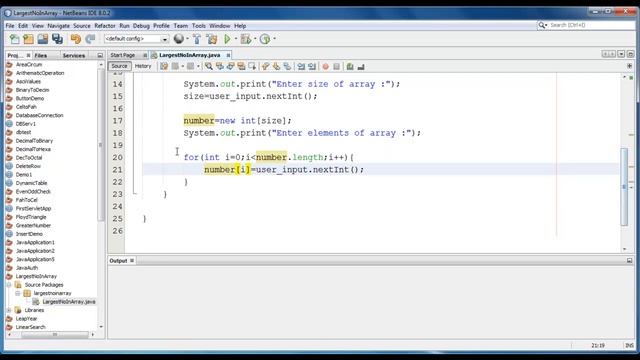Open the Tools menu

(x=199, y=26)
